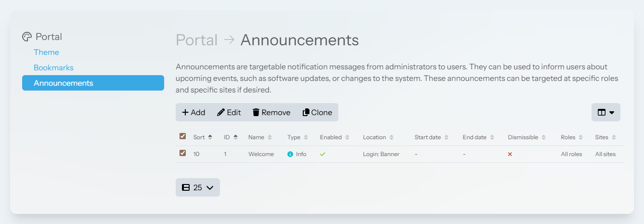Click the Portal palette icon in sidebar
Viewport: 644px width, 224px height.
[27, 37]
